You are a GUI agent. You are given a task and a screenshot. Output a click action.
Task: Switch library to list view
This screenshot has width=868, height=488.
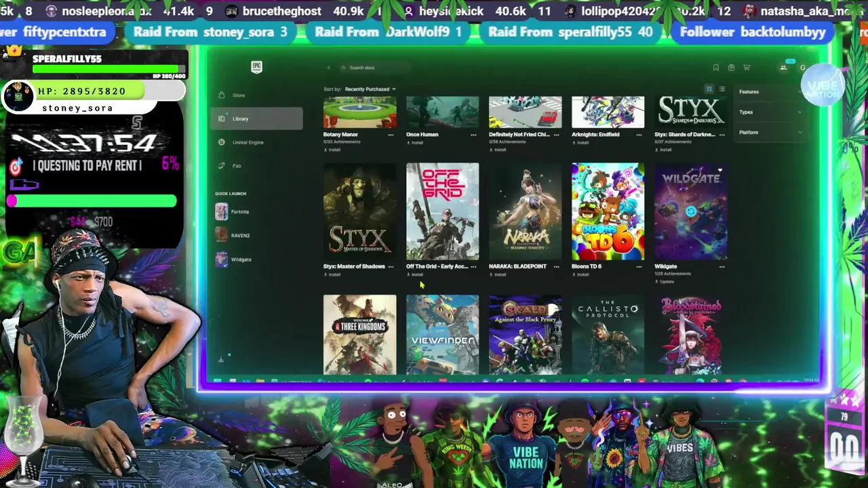point(722,89)
